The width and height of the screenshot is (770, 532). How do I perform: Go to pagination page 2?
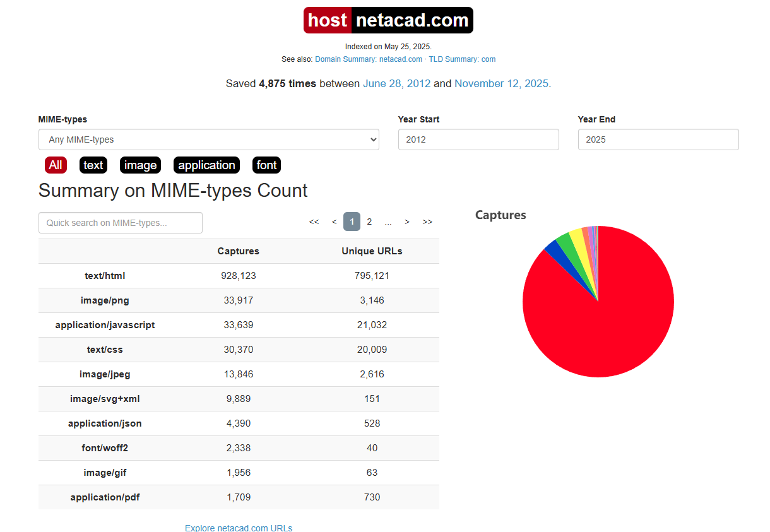pos(369,222)
